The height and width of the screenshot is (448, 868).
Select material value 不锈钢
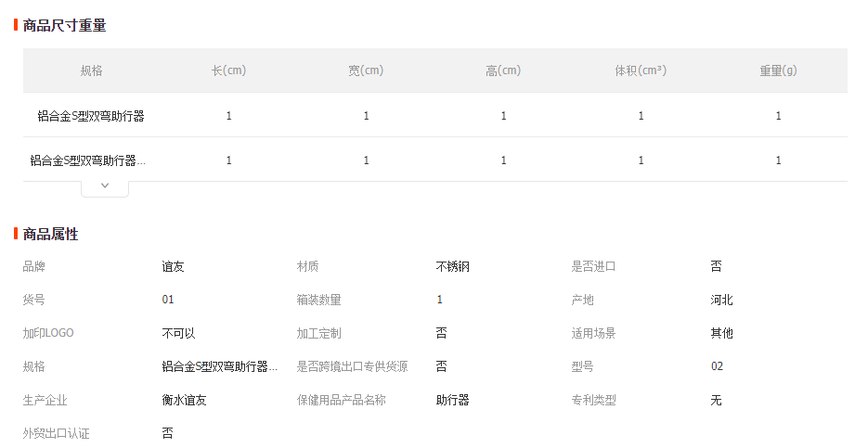452,266
